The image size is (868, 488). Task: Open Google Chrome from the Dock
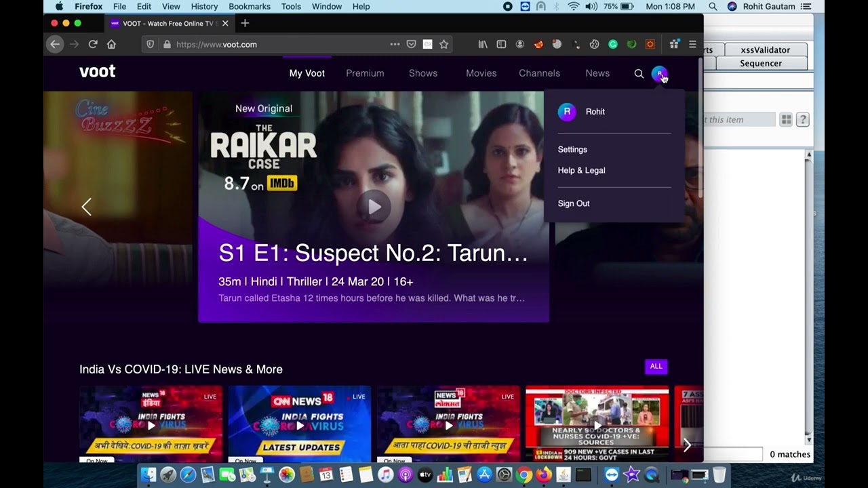pyautogui.click(x=524, y=474)
